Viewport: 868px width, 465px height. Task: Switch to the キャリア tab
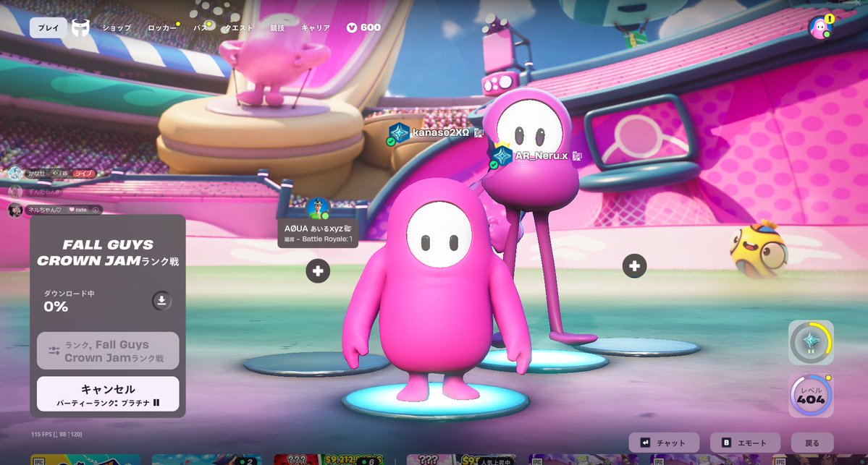(316, 27)
